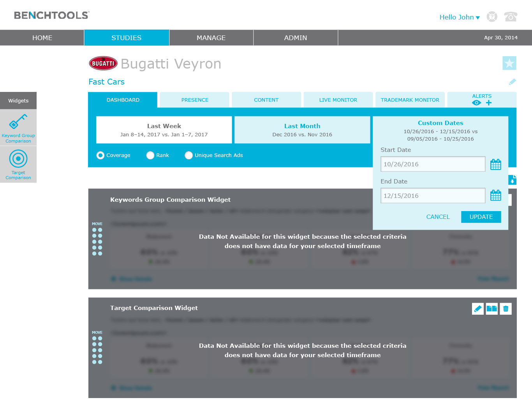Switch to the Presence tab
This screenshot has width=532, height=407.
[195, 100]
